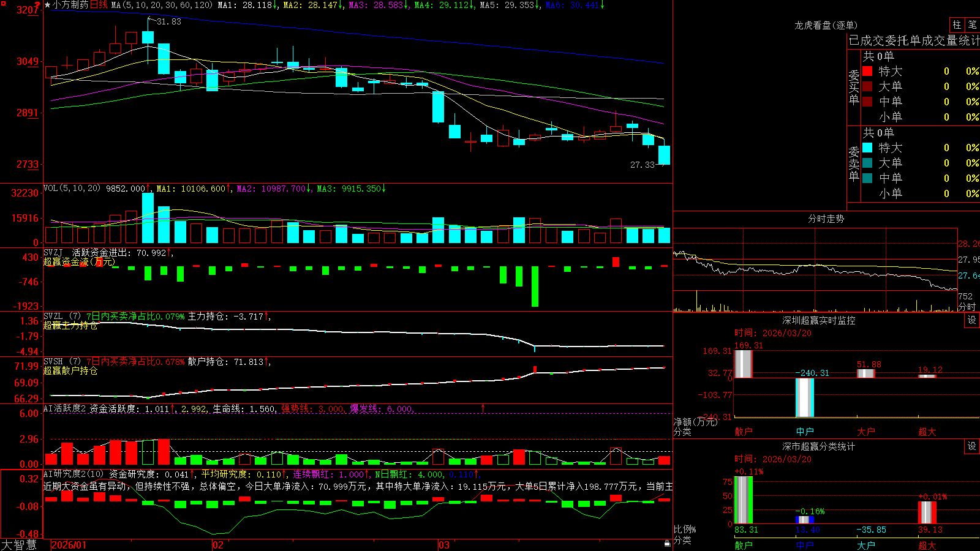Click the 已成交委托单成交量统计 header
The image size is (980, 551).
pos(914,40)
